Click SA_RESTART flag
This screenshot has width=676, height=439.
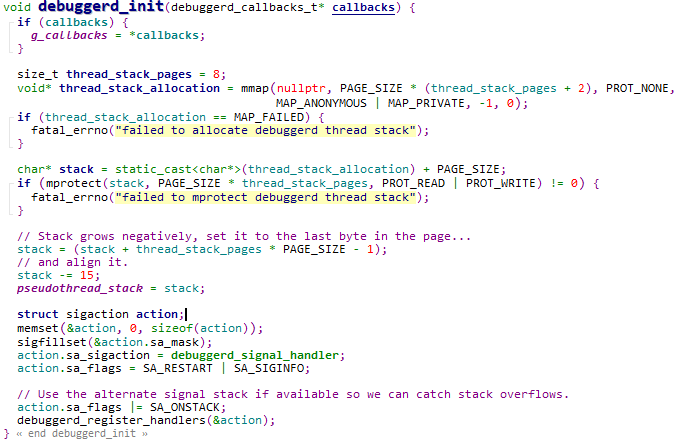tap(178, 369)
